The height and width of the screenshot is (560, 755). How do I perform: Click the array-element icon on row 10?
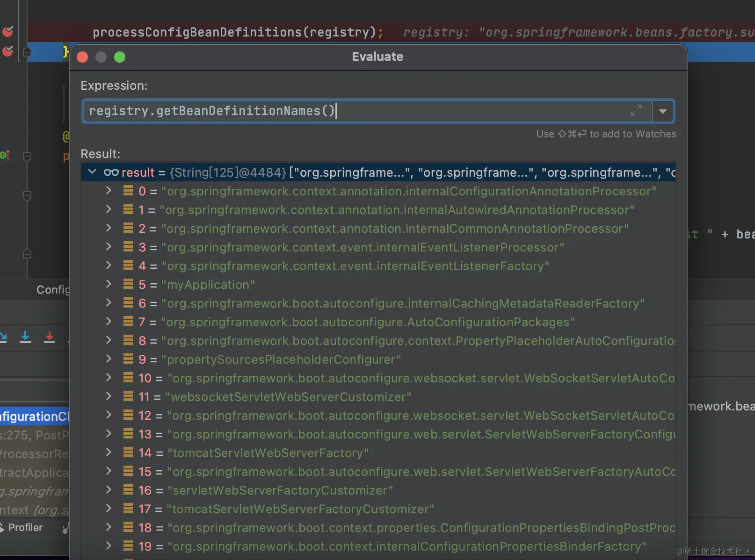pyautogui.click(x=128, y=378)
